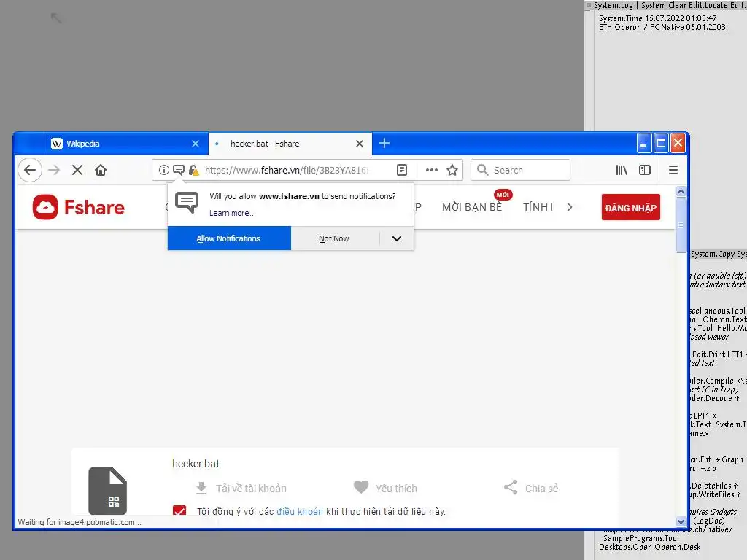Click the hecker.bat file thumbnail icon
The image size is (747, 560).
(108, 491)
